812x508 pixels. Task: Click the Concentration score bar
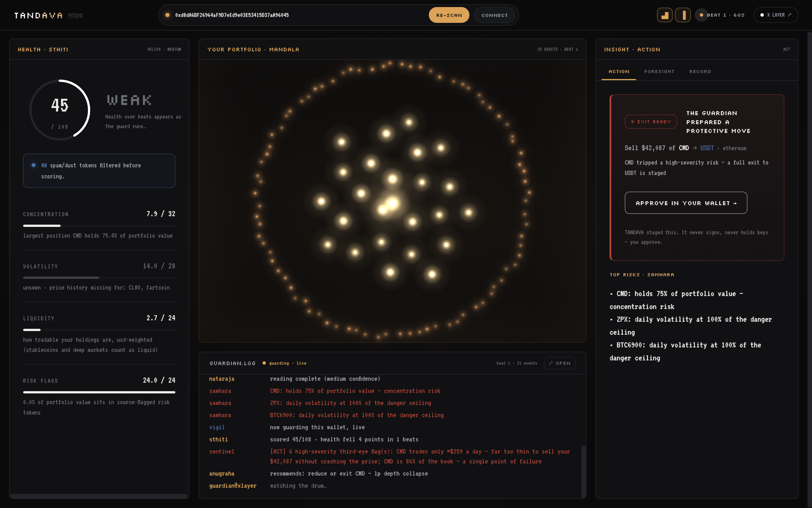(x=99, y=226)
